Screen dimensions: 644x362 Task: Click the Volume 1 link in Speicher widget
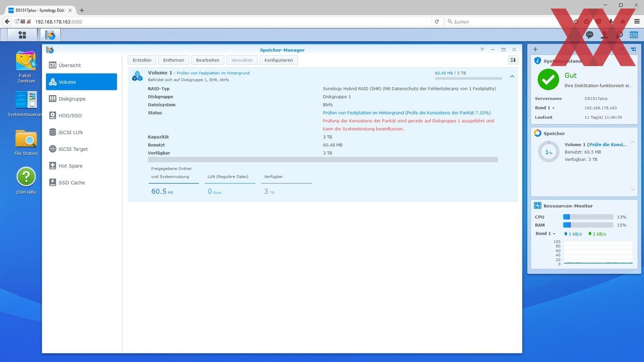coord(596,144)
